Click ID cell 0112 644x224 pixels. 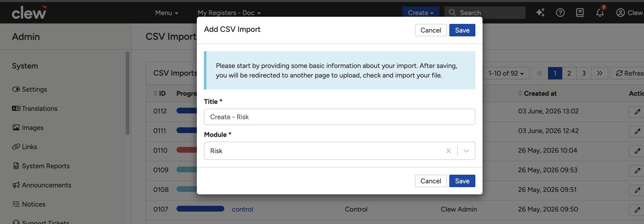click(x=160, y=111)
